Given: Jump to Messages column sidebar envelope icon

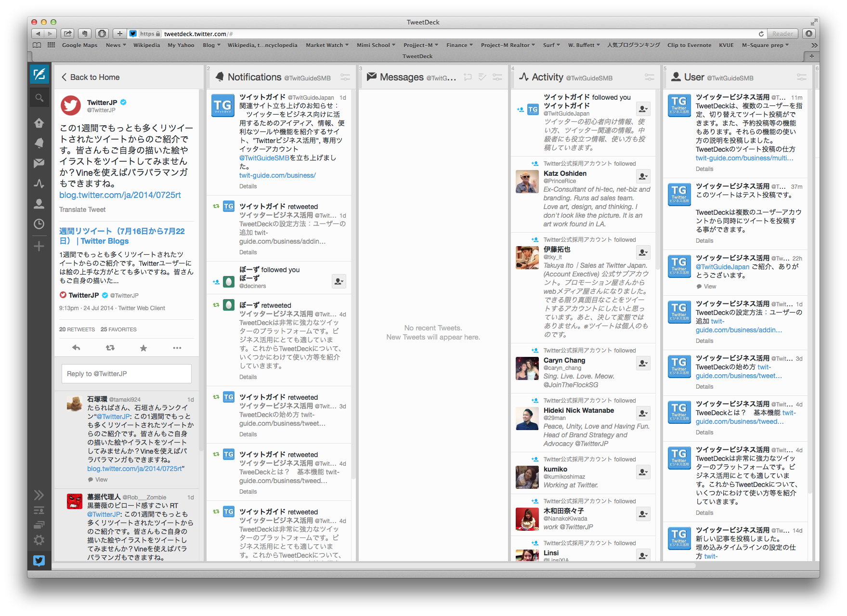Looking at the screenshot, I should [39, 163].
